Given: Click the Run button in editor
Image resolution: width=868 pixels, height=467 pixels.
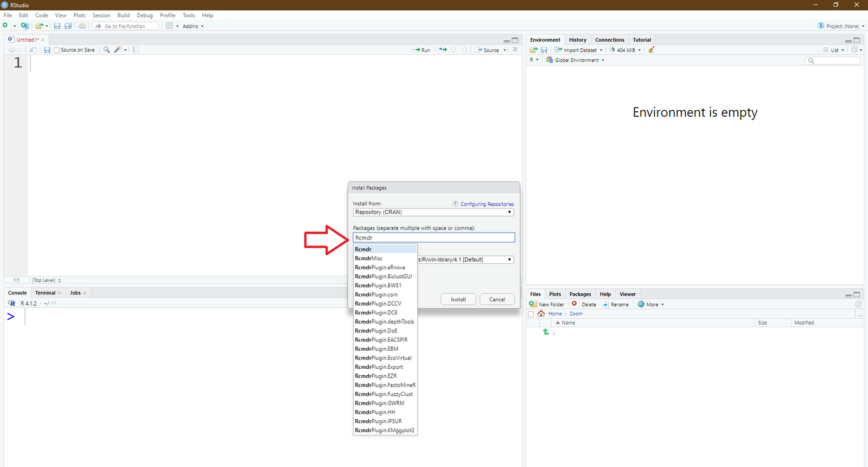Looking at the screenshot, I should [422, 50].
